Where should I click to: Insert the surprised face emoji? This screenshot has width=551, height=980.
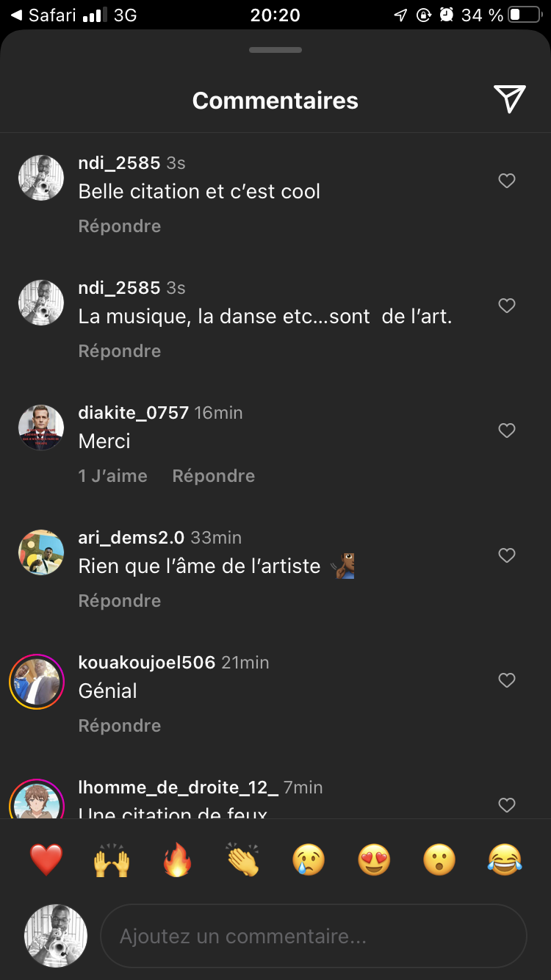tap(439, 860)
